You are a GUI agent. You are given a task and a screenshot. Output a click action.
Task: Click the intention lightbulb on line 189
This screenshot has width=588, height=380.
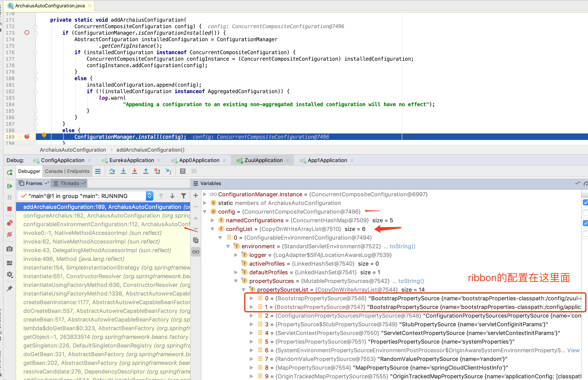[x=44, y=135]
